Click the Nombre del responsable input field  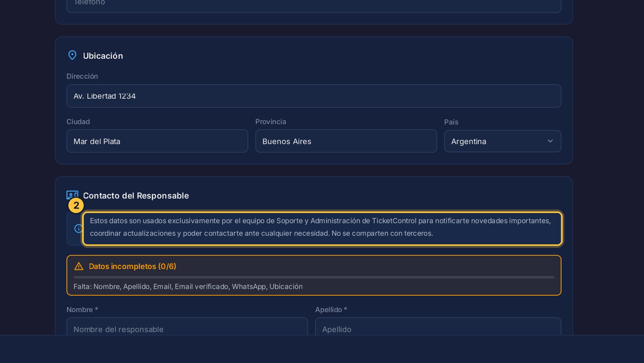coord(187,327)
